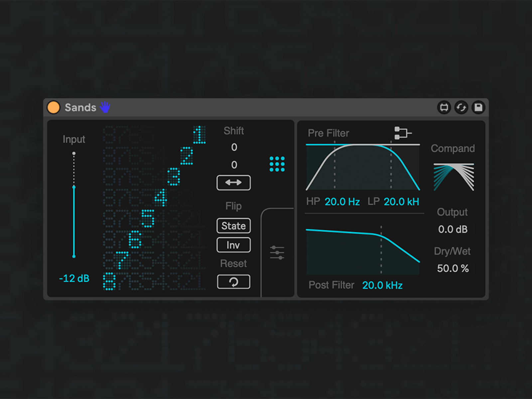Viewport: 532px width, 399px height.
Task: Click the Flip State button
Action: (x=233, y=226)
